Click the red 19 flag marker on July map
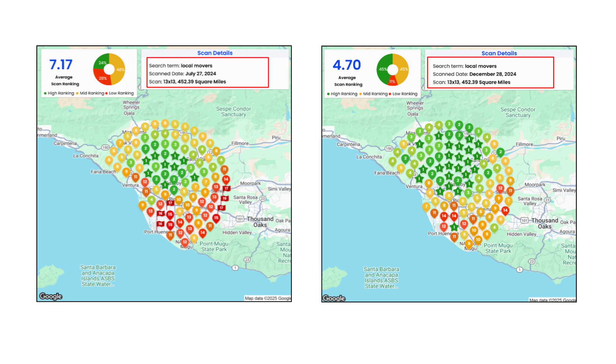Screen dimensions: 616x364 coord(225,198)
